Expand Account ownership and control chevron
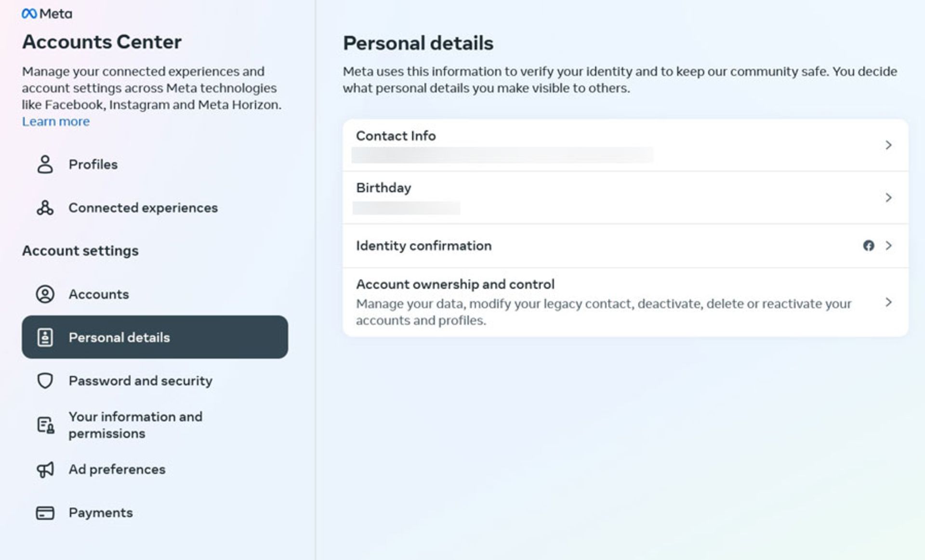 (888, 302)
